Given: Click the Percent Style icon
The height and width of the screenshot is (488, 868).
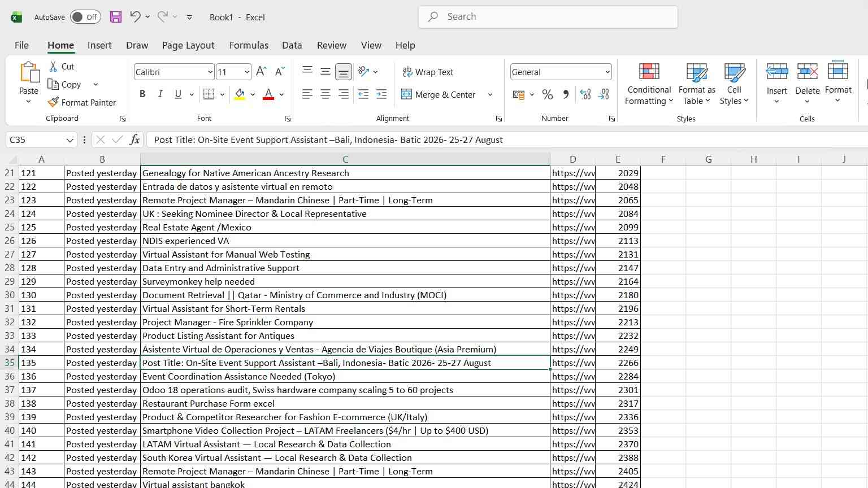Looking at the screenshot, I should pyautogui.click(x=547, y=94).
